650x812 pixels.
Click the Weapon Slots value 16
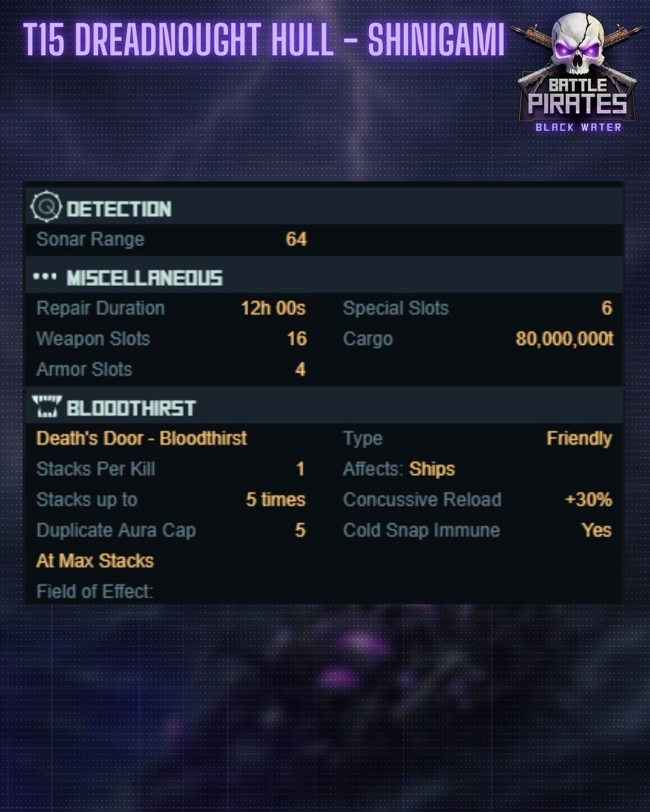297,339
